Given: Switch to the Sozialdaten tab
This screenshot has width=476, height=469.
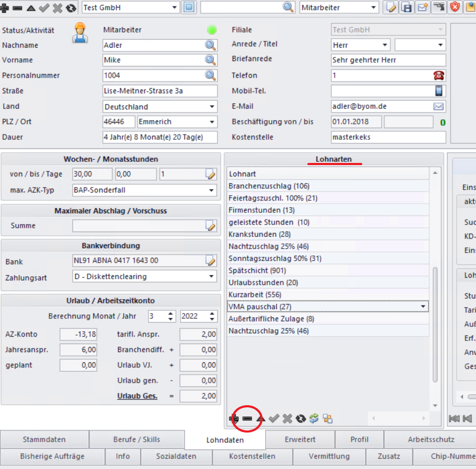Looking at the screenshot, I should [x=176, y=457].
